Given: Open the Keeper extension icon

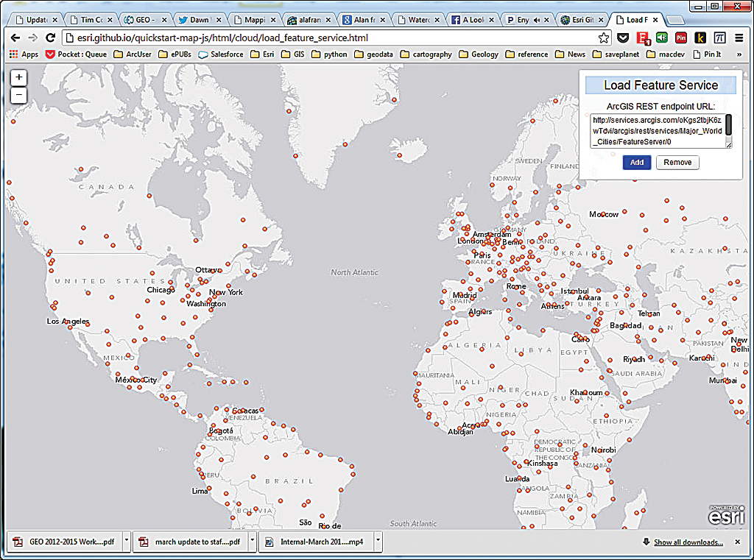Looking at the screenshot, I should pyautogui.click(x=700, y=38).
